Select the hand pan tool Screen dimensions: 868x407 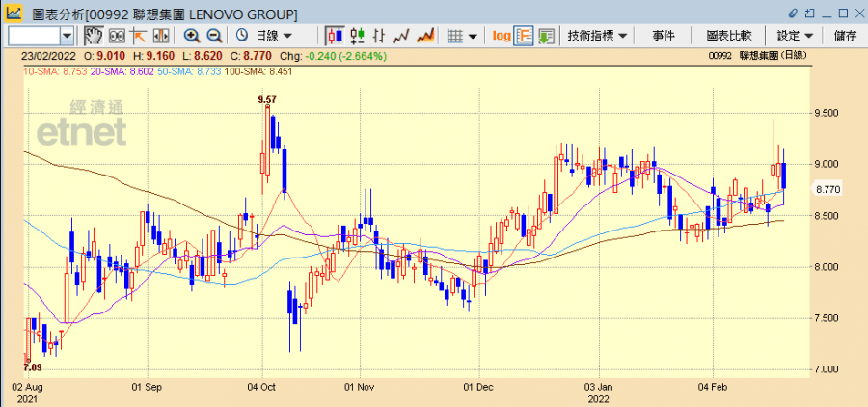coord(94,36)
